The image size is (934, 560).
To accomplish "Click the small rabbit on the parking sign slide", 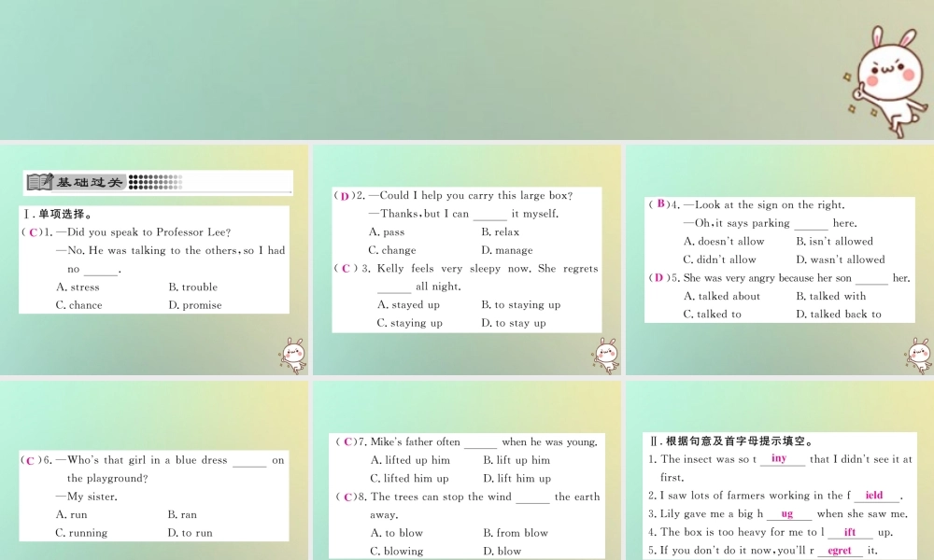I will [919, 356].
